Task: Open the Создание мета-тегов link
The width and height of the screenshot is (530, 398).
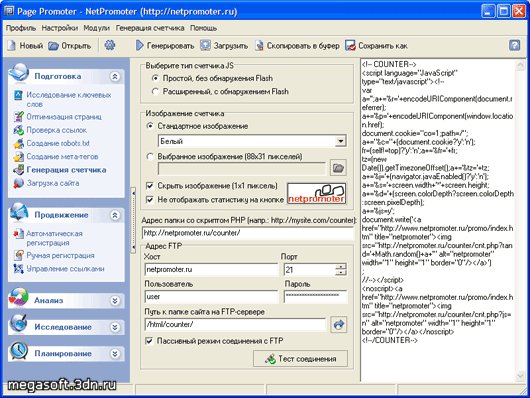Action: [x=62, y=157]
